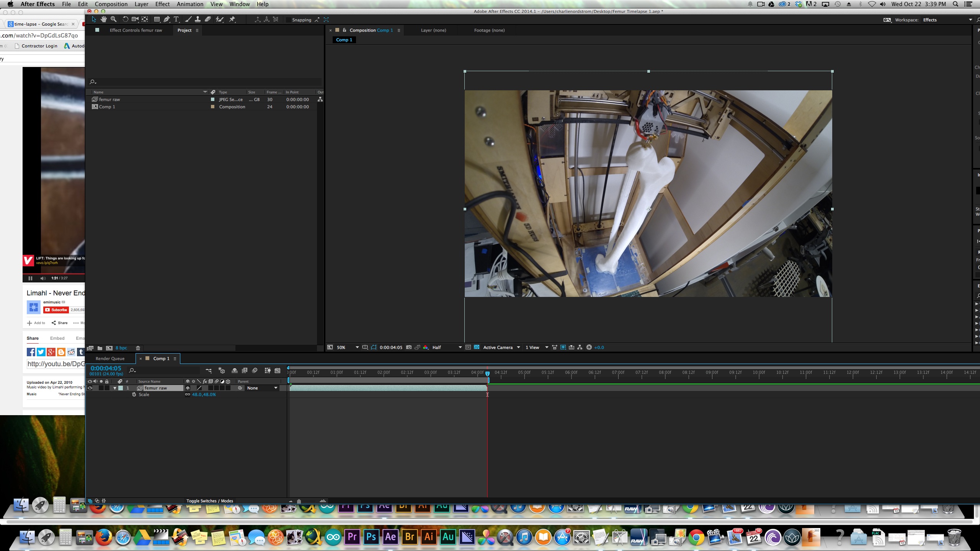Select the Rectangle shape tool
Screen dimensions: 980x551
(157, 20)
